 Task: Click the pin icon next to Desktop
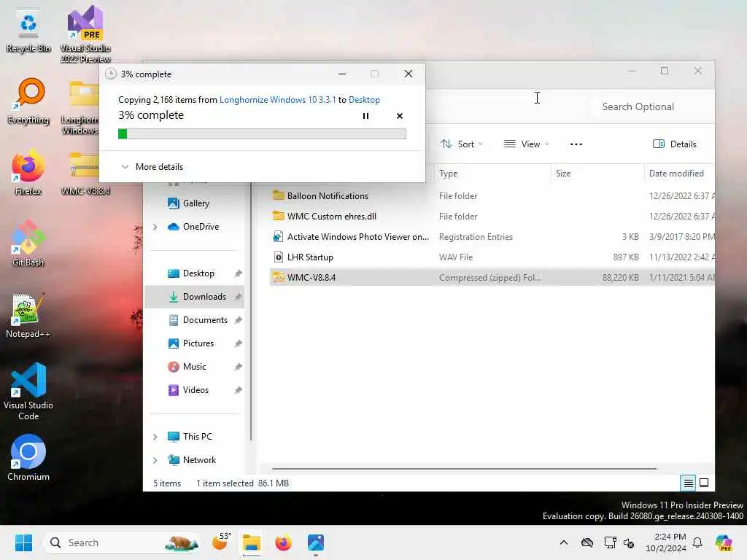pyautogui.click(x=239, y=273)
